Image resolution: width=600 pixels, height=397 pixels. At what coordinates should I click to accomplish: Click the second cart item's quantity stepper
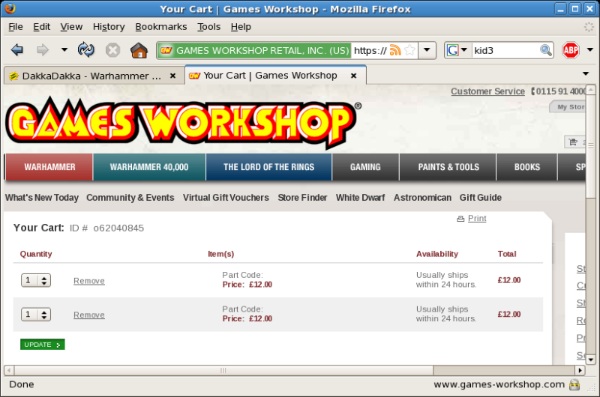pos(36,314)
